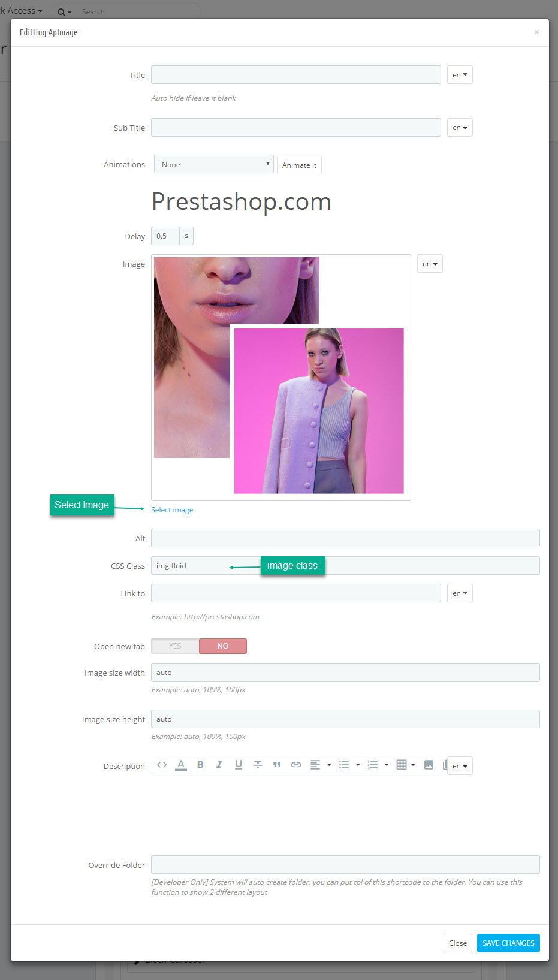Viewport: 558px width, 980px height.
Task: Open the Sub Title language dropdown (en)
Action: [460, 128]
